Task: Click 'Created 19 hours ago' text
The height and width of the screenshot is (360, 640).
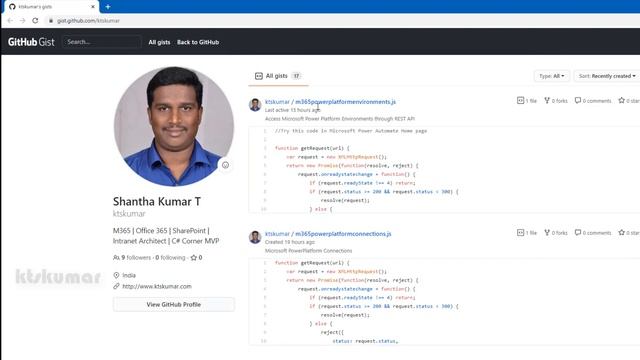Action: (x=290, y=242)
